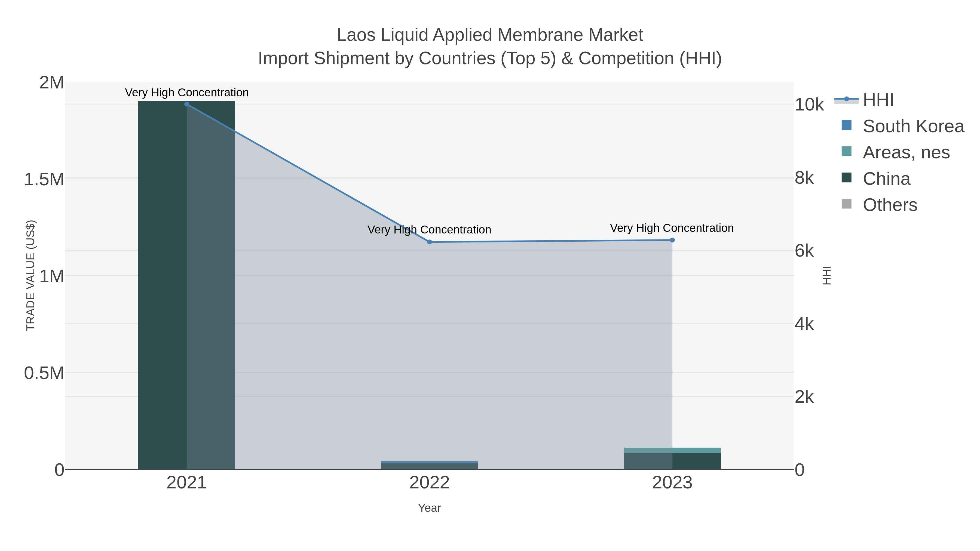This screenshot has width=980, height=551.
Task: Toggle the HHI legend entry
Action: (x=863, y=100)
